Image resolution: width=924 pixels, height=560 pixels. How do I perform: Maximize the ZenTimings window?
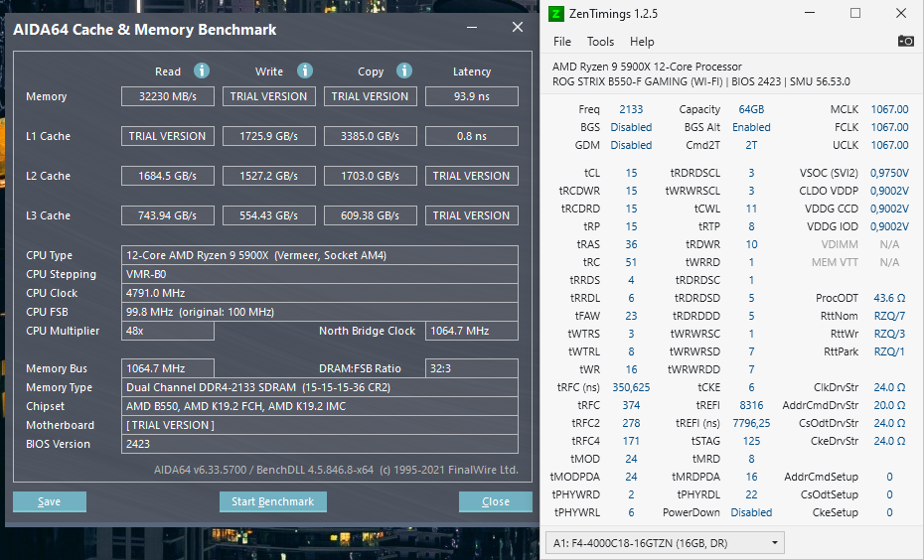click(855, 13)
